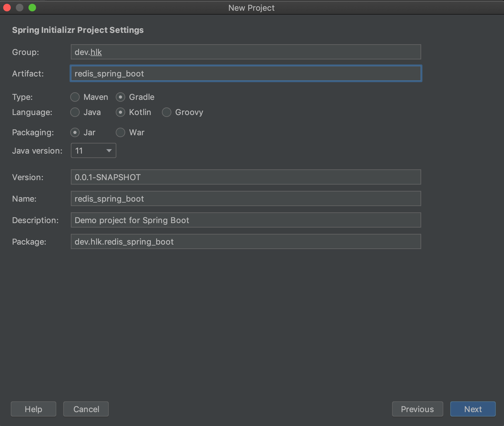This screenshot has width=504, height=426.
Task: Switch packaging to War
Action: (120, 132)
